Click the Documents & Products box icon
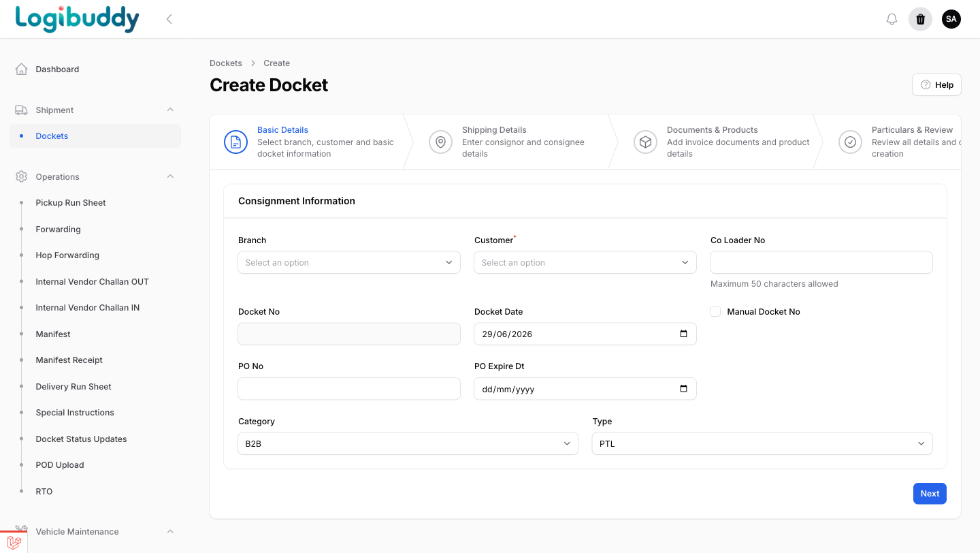 pyautogui.click(x=645, y=142)
